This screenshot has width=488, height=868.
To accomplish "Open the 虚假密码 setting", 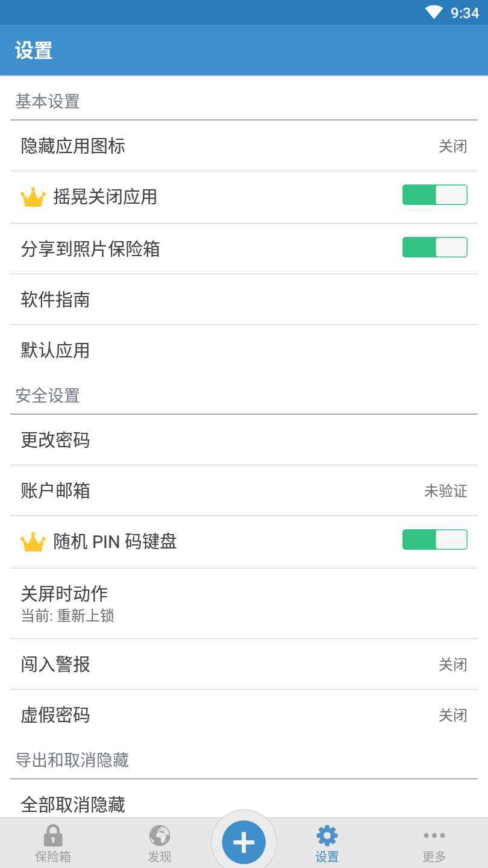I will [244, 715].
